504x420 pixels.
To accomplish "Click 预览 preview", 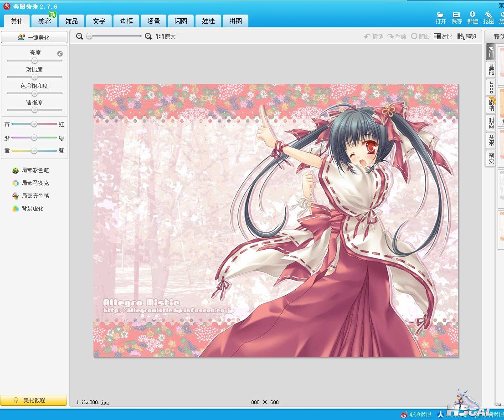I will (x=467, y=36).
